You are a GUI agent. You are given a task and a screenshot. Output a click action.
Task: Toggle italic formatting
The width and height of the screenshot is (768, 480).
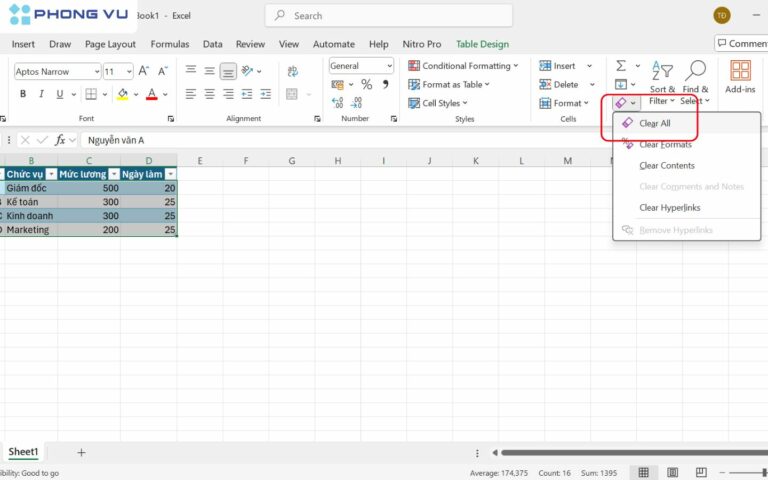click(x=41, y=94)
